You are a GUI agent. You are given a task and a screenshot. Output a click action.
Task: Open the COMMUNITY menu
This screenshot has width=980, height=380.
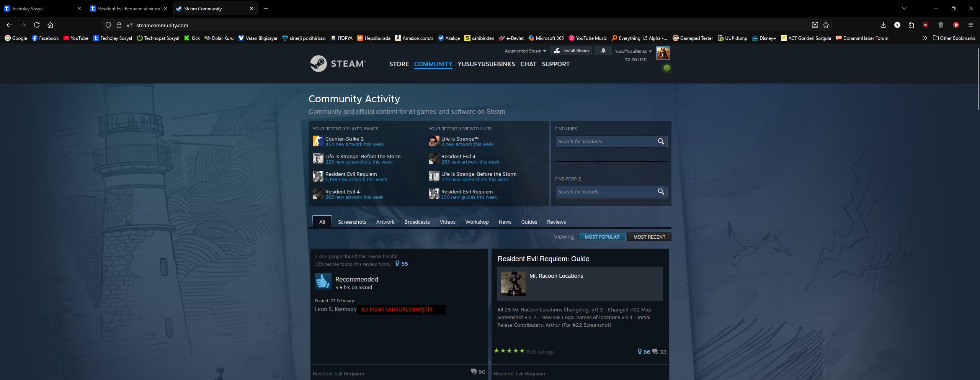433,64
